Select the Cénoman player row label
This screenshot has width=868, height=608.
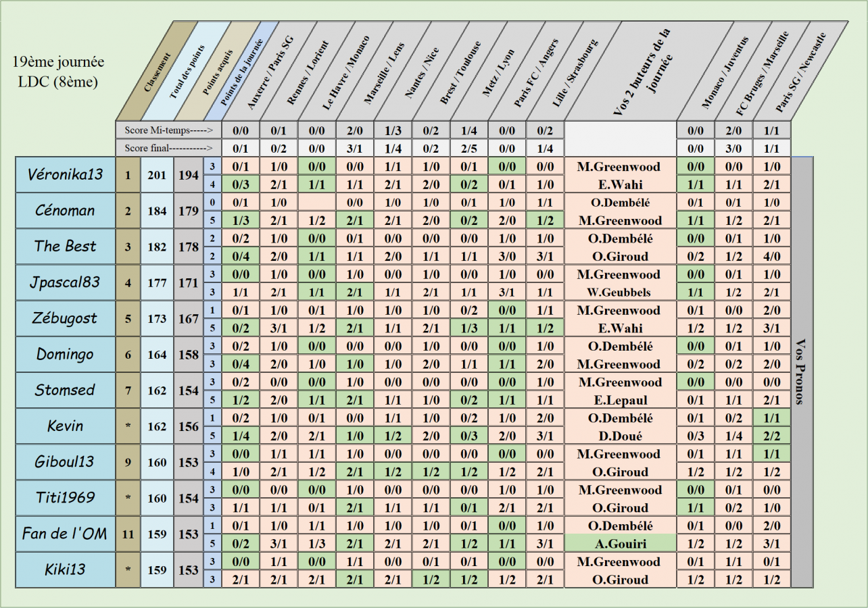[x=65, y=211]
